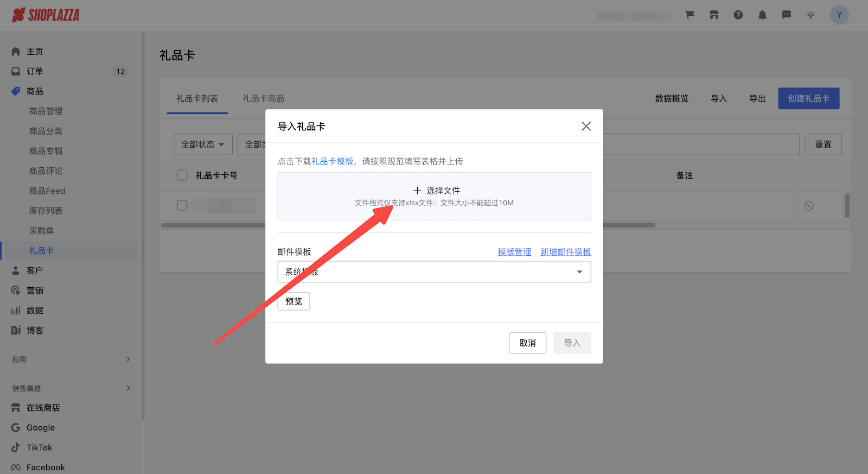The height and width of the screenshot is (474, 868).
Task: Click the 礼品卡模板 download link
Action: (x=333, y=161)
